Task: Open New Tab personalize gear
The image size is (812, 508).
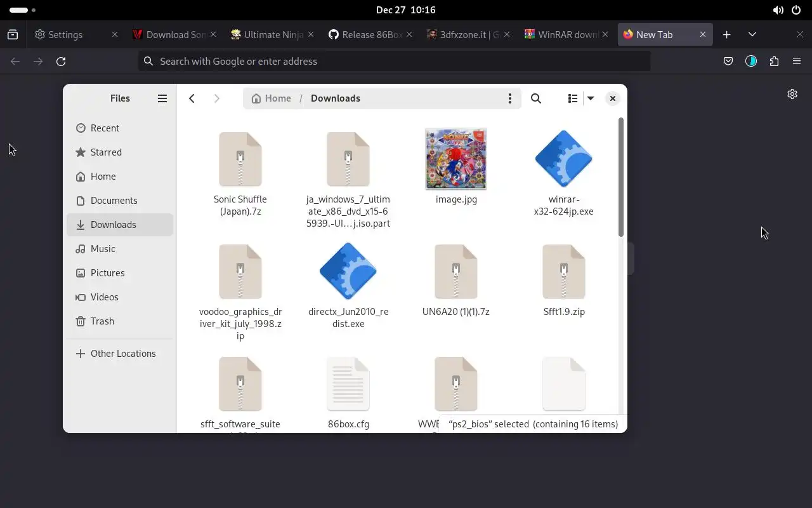Action: point(792,94)
